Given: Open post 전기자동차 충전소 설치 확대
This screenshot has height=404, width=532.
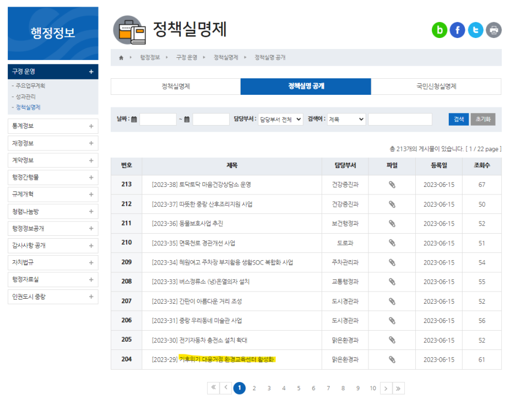Looking at the screenshot, I should click(x=199, y=340).
